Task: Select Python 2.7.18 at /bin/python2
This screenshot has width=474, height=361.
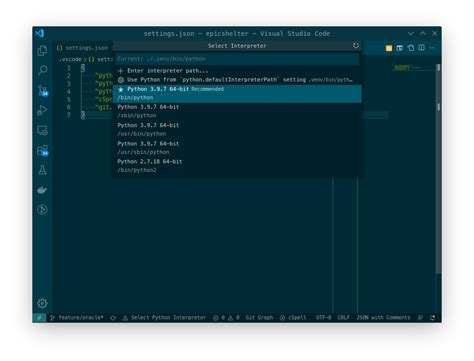Action: (x=237, y=166)
